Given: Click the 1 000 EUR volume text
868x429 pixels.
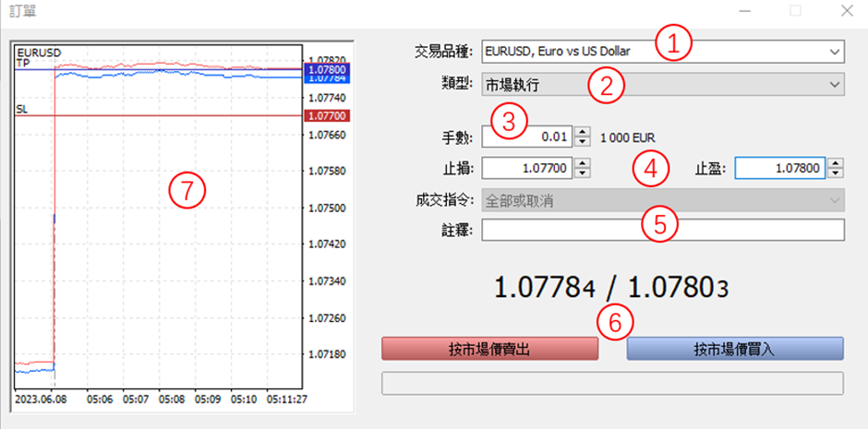Looking at the screenshot, I should click(x=628, y=137).
